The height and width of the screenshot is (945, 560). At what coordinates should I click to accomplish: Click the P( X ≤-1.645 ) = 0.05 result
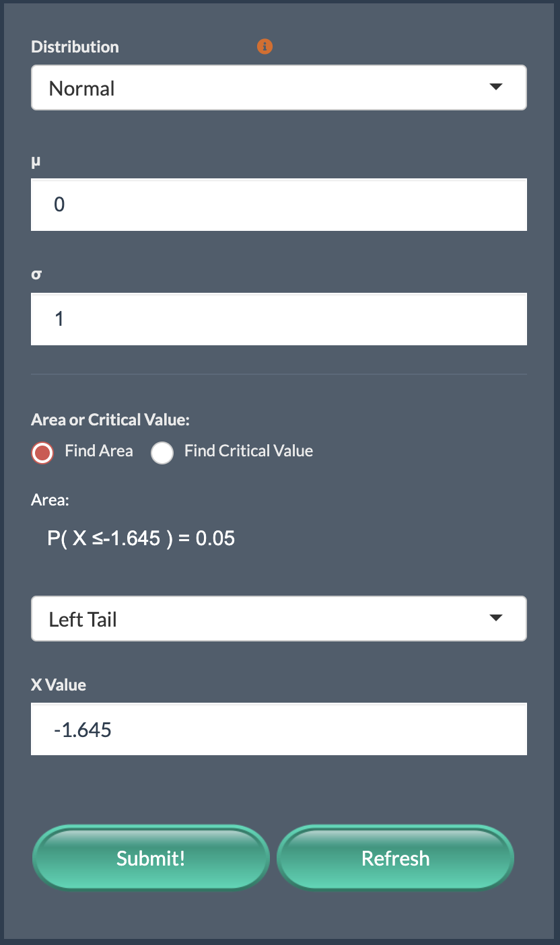point(141,538)
